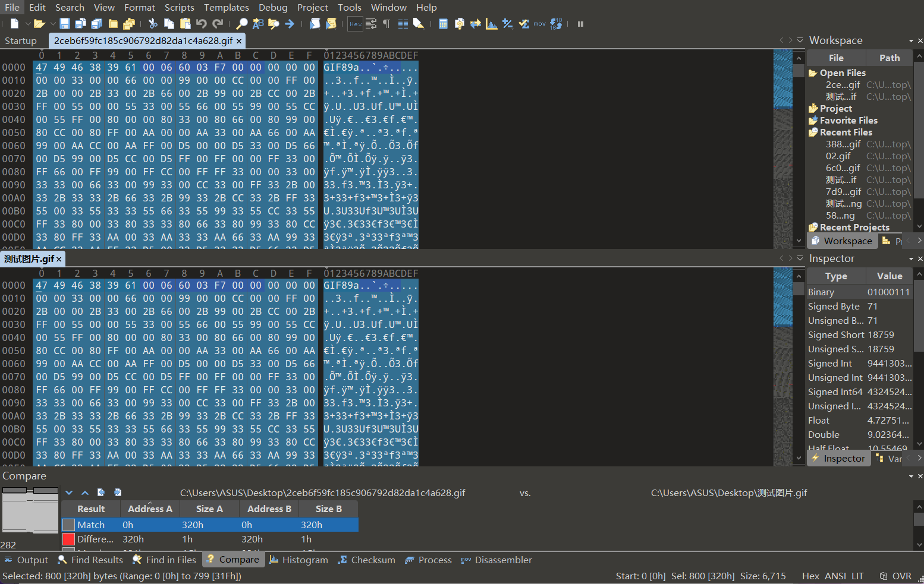Sort by Address A column header
This screenshot has width=924, height=584.
[x=150, y=509]
